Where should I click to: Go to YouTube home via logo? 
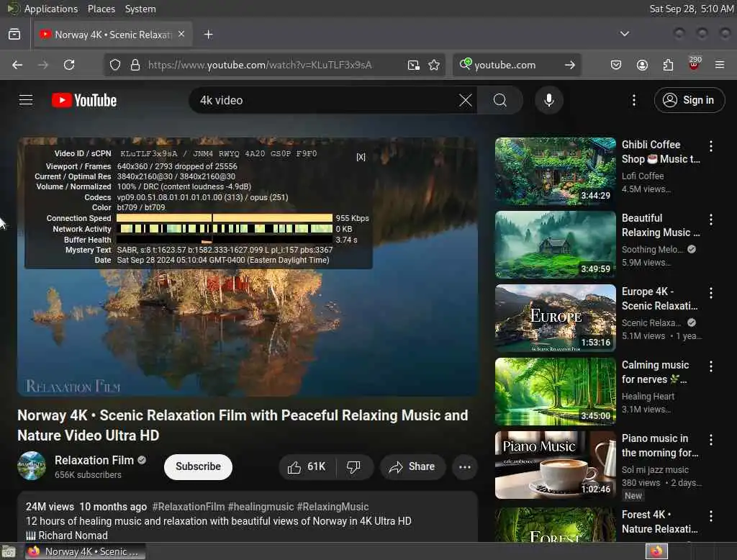[x=84, y=100]
